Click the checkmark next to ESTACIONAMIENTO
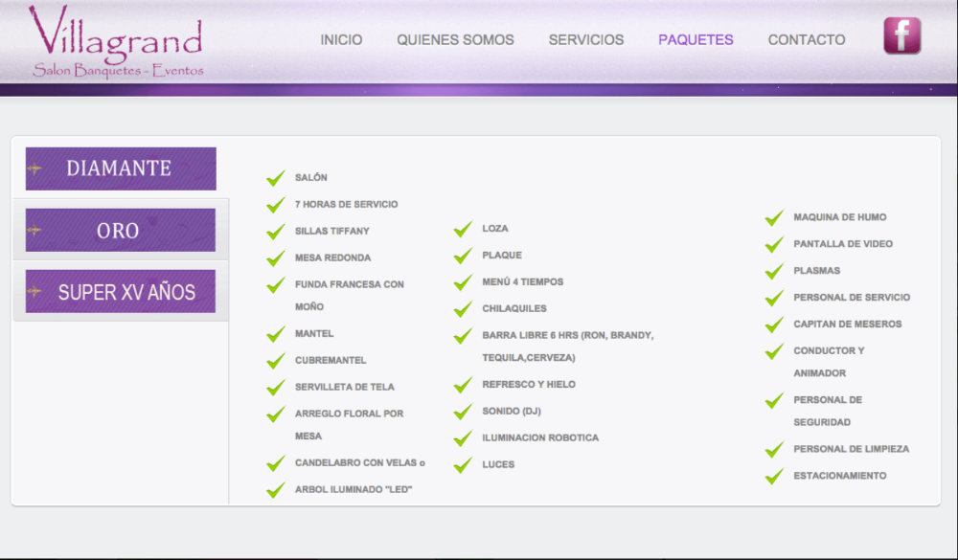This screenshot has width=958, height=560. [774, 476]
